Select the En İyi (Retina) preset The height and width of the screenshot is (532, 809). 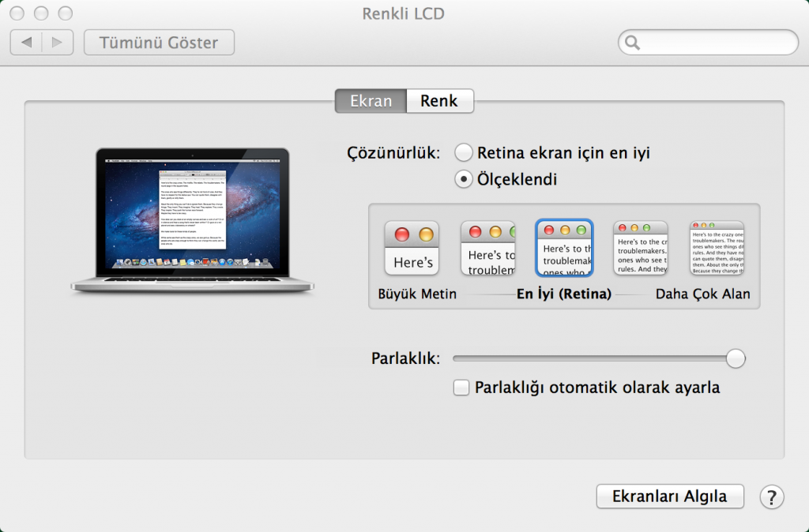click(x=564, y=247)
